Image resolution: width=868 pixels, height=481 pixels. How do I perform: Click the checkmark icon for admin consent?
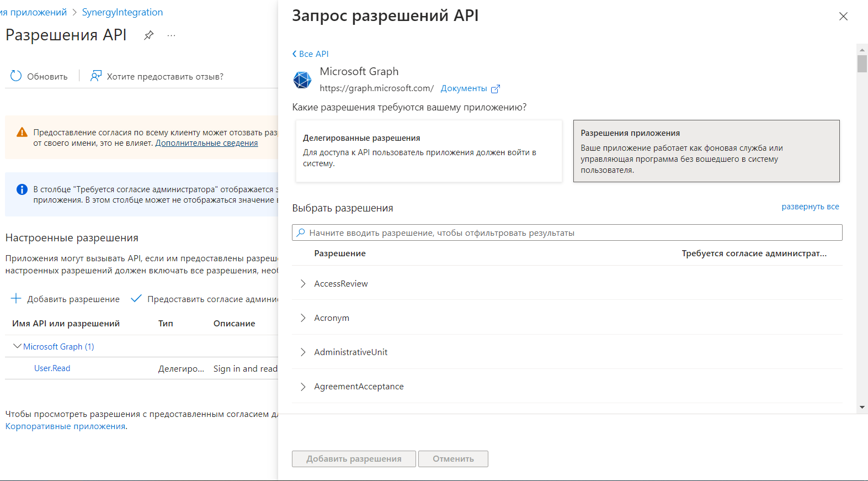click(136, 299)
